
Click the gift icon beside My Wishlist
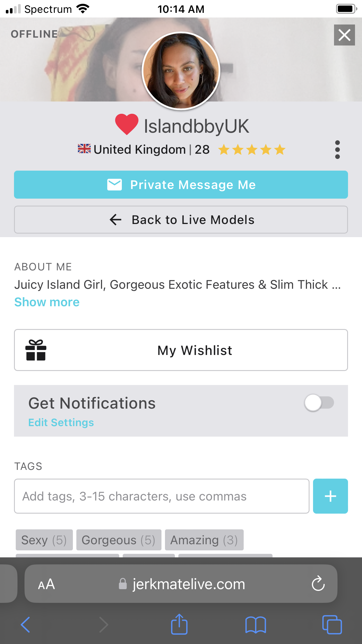pos(36,350)
